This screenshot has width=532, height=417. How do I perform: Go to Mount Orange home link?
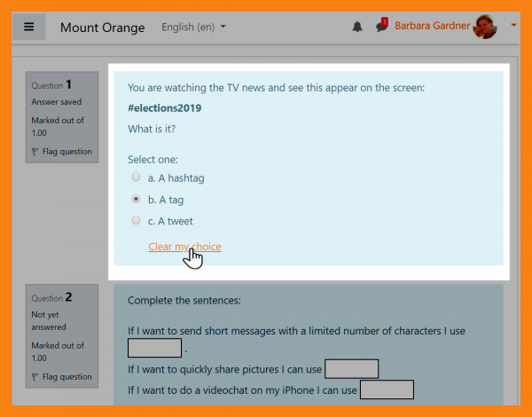point(102,27)
